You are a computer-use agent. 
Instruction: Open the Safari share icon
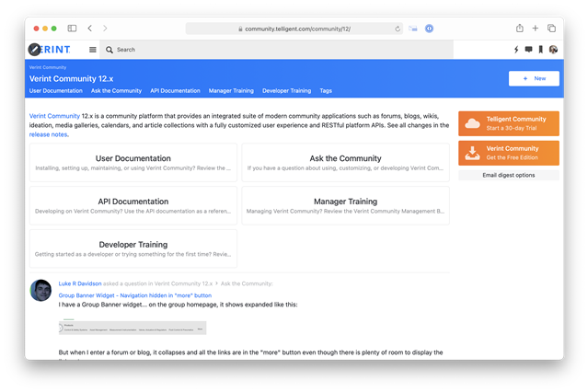click(519, 29)
